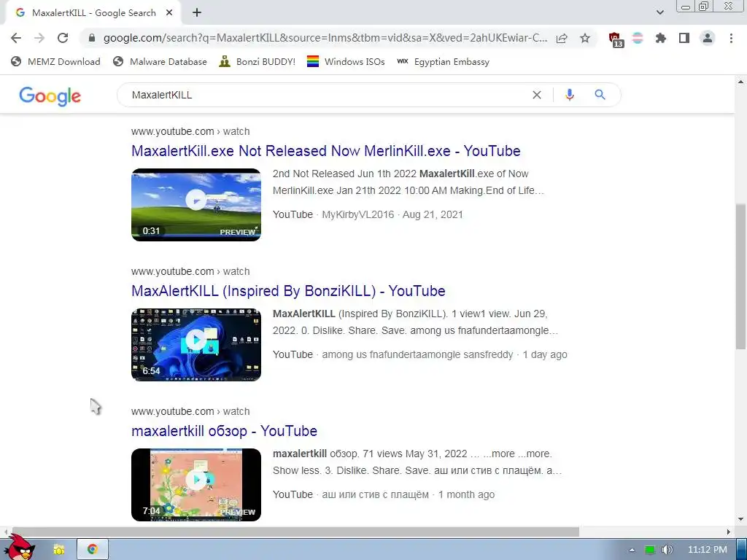This screenshot has height=560, width=747.
Task: Toggle the browser side panel
Action: (x=684, y=38)
